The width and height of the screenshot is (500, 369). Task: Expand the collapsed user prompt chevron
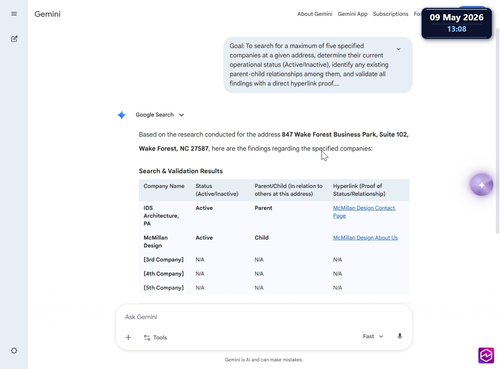tap(398, 49)
